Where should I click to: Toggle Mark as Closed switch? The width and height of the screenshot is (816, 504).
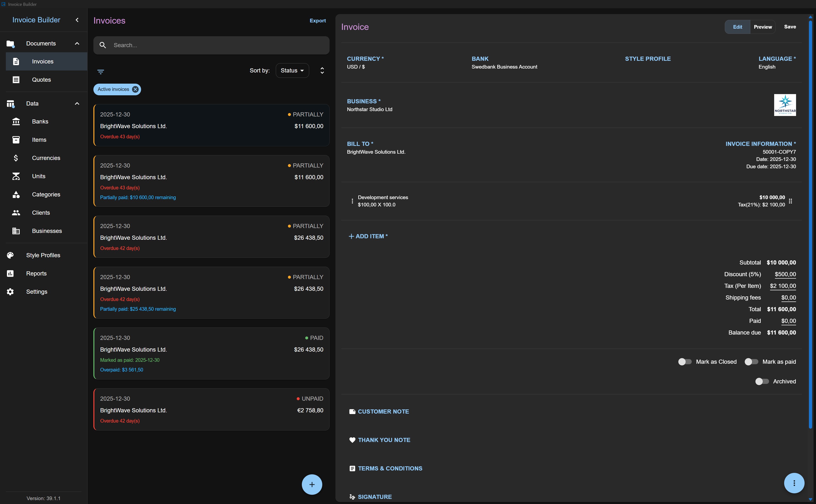[x=685, y=362]
